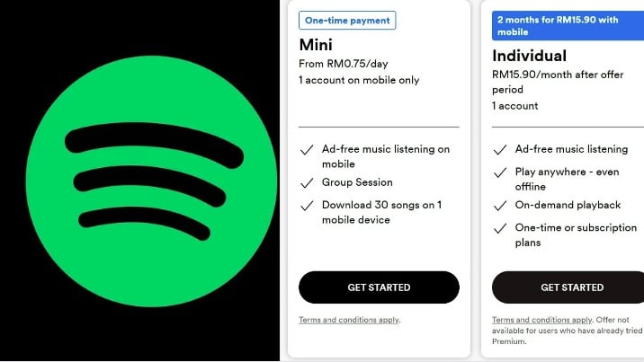The width and height of the screenshot is (644, 362).
Task: Click the From RM0.75/day price text
Action: 345,64
